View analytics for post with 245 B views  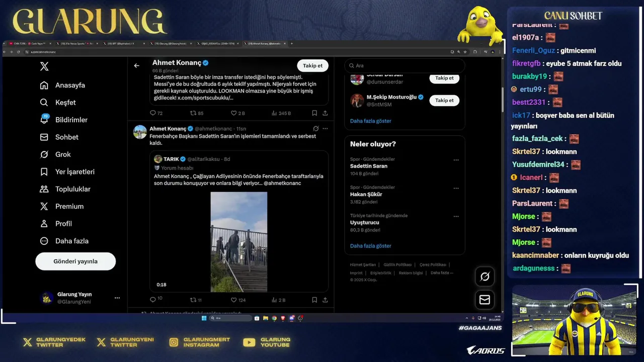click(x=281, y=113)
